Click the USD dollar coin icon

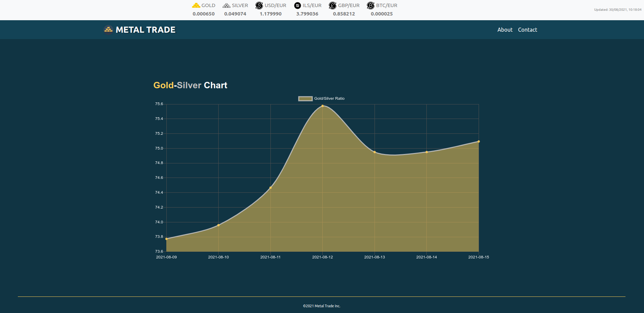pyautogui.click(x=259, y=5)
